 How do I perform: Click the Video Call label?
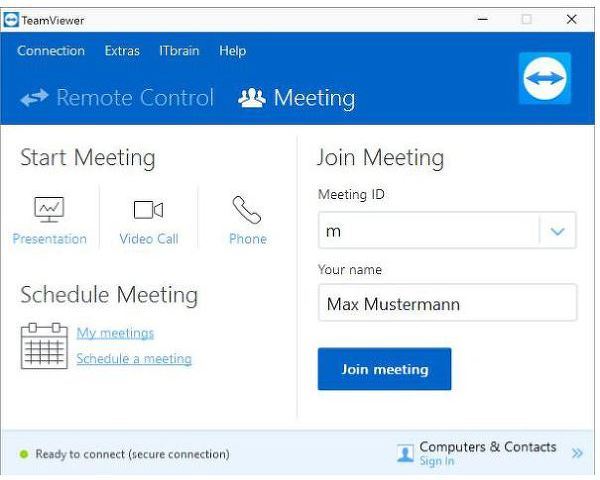(x=149, y=239)
